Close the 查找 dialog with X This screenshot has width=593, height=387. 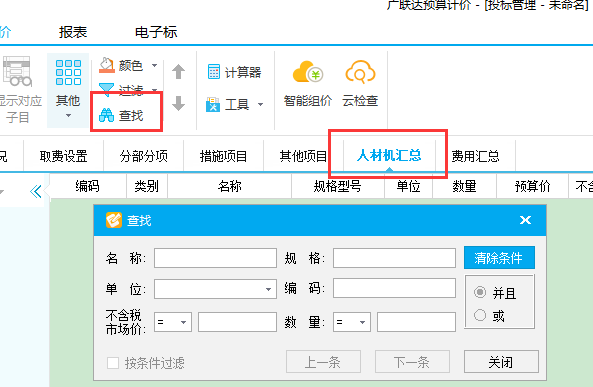click(525, 220)
